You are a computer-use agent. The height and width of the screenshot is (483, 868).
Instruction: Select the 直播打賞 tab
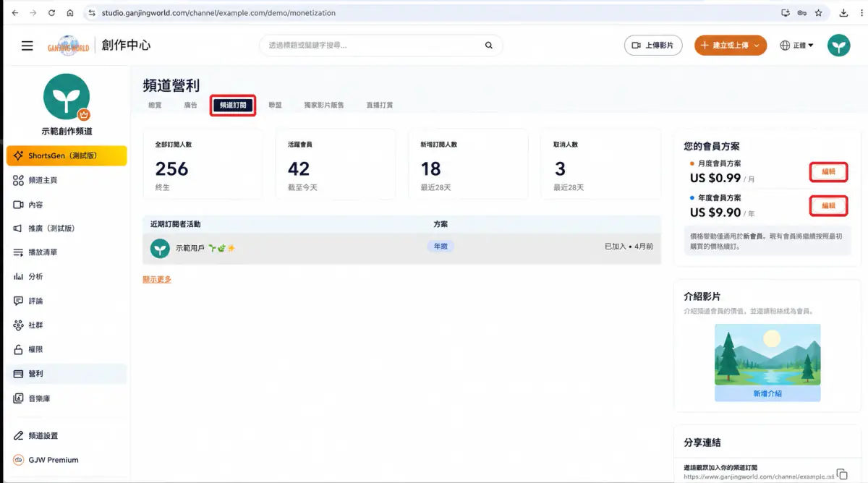coord(380,106)
